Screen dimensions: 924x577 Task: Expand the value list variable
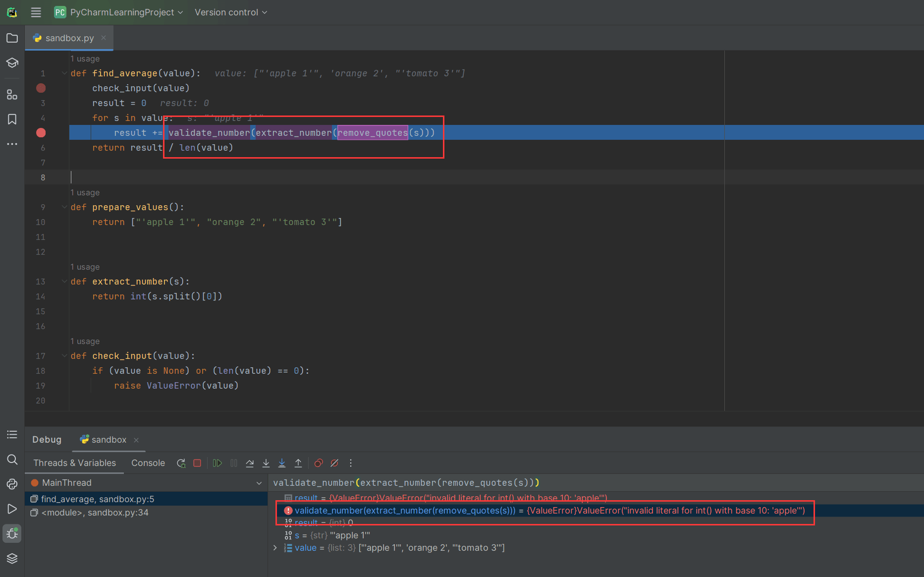[x=275, y=548]
